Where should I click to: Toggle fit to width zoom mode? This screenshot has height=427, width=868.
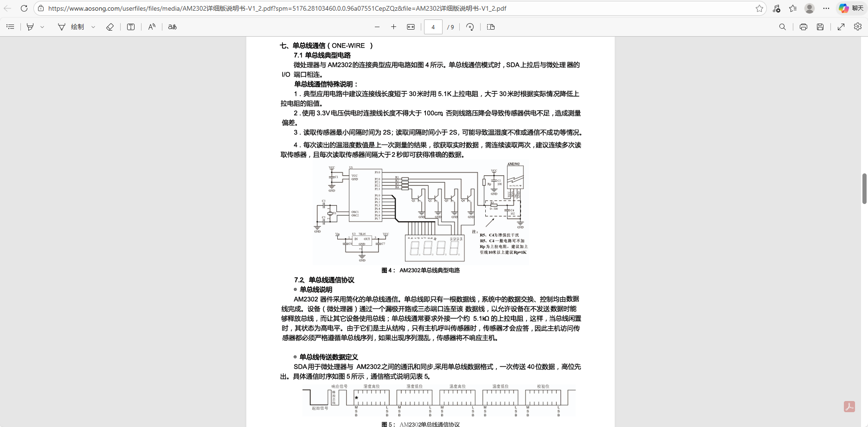(x=411, y=26)
